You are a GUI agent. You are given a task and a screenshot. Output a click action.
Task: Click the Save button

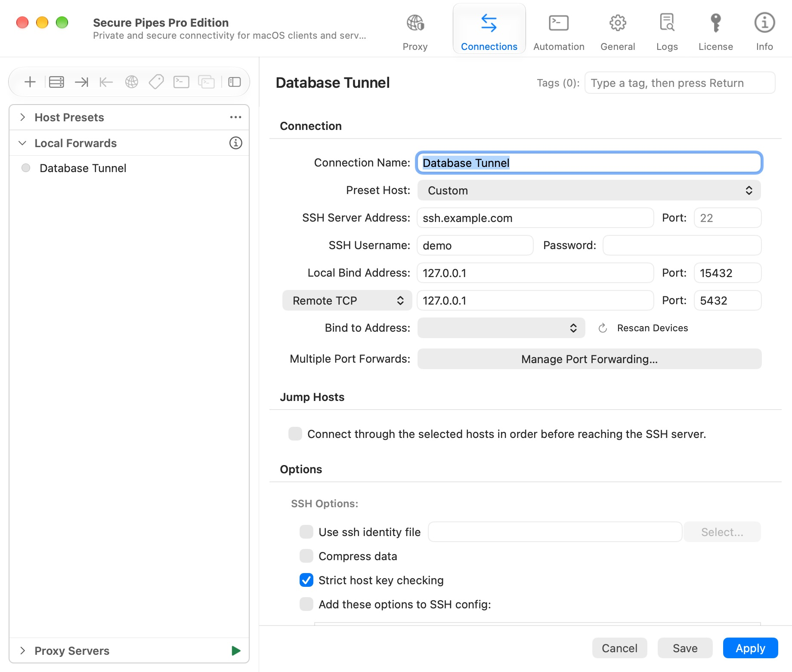click(685, 648)
